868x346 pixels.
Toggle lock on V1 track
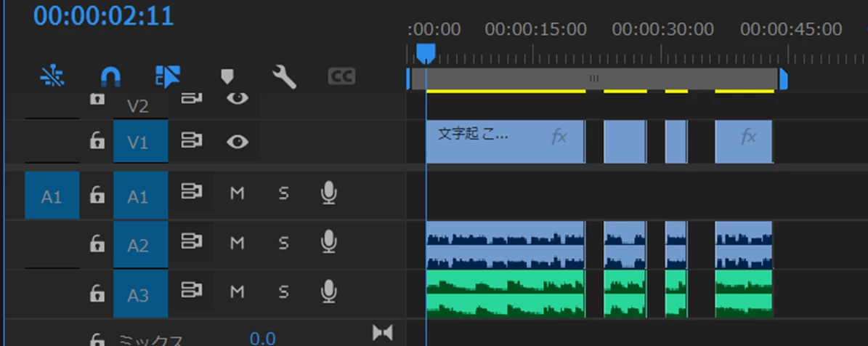point(97,142)
